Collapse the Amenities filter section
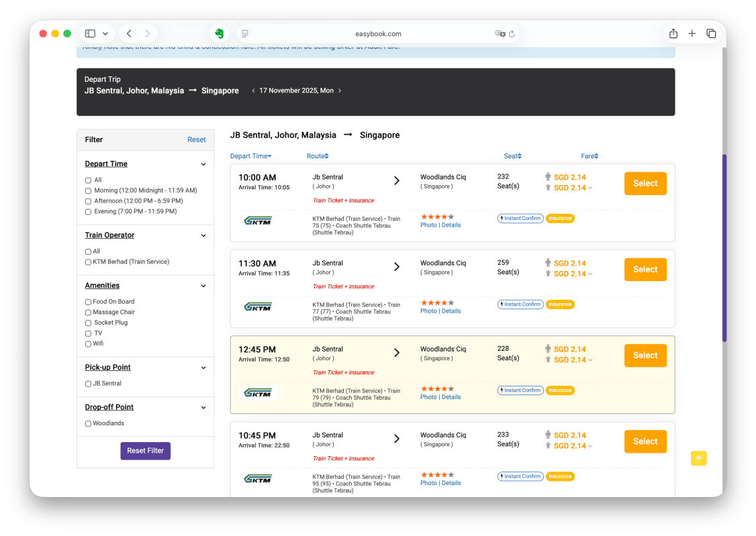 [x=203, y=286]
